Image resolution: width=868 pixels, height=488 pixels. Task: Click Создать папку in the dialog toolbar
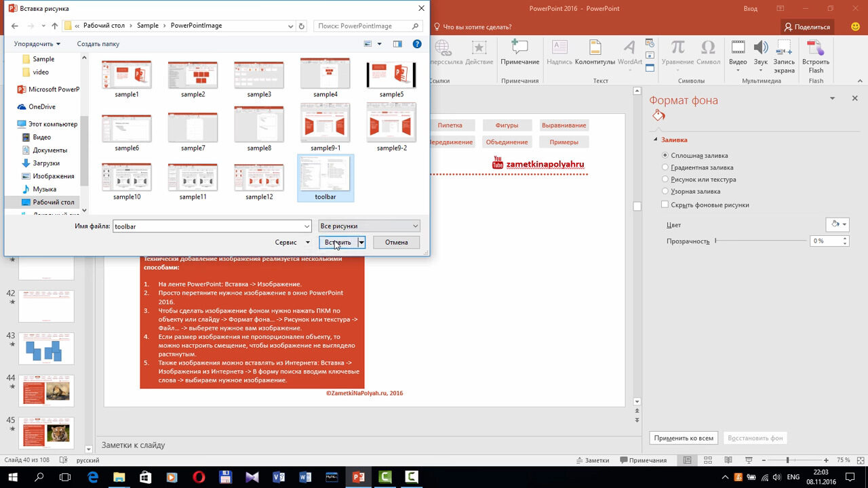pos(98,44)
